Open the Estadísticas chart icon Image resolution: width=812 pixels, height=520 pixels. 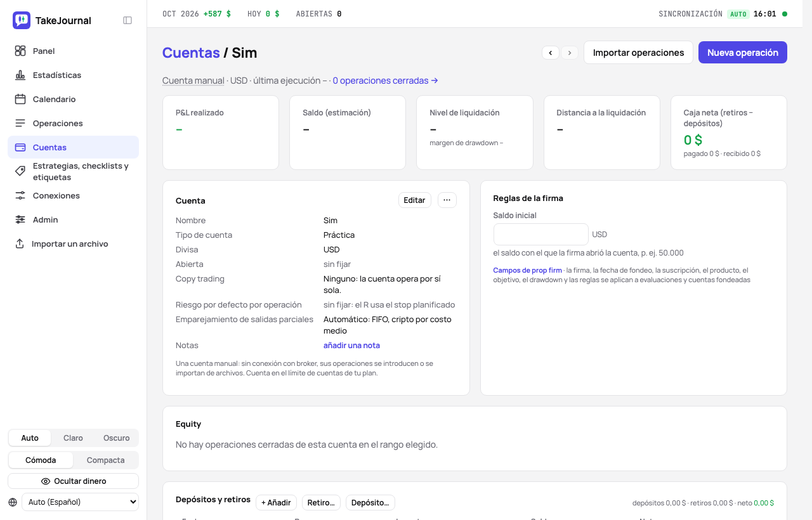pyautogui.click(x=20, y=75)
